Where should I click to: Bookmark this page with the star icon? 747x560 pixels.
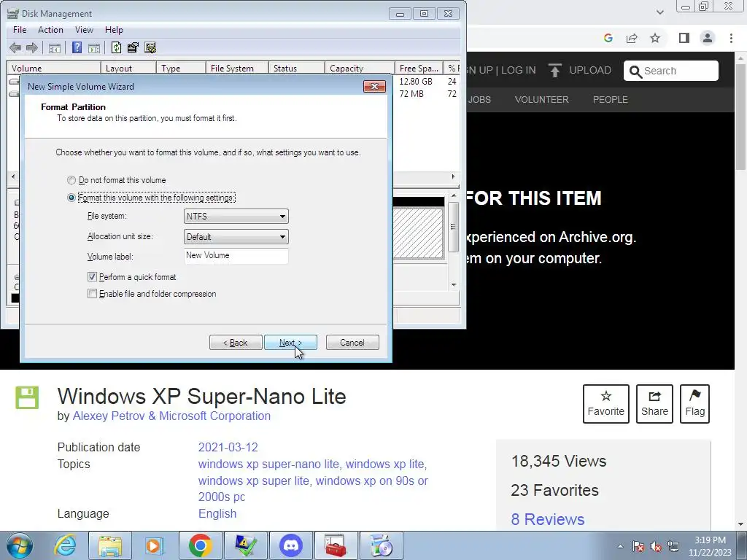click(x=655, y=38)
